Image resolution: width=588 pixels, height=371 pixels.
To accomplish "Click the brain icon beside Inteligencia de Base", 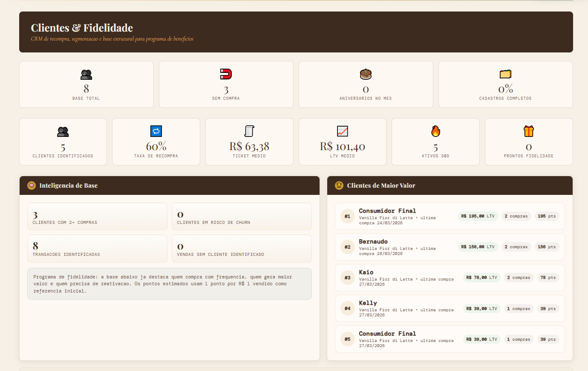I will [x=32, y=185].
